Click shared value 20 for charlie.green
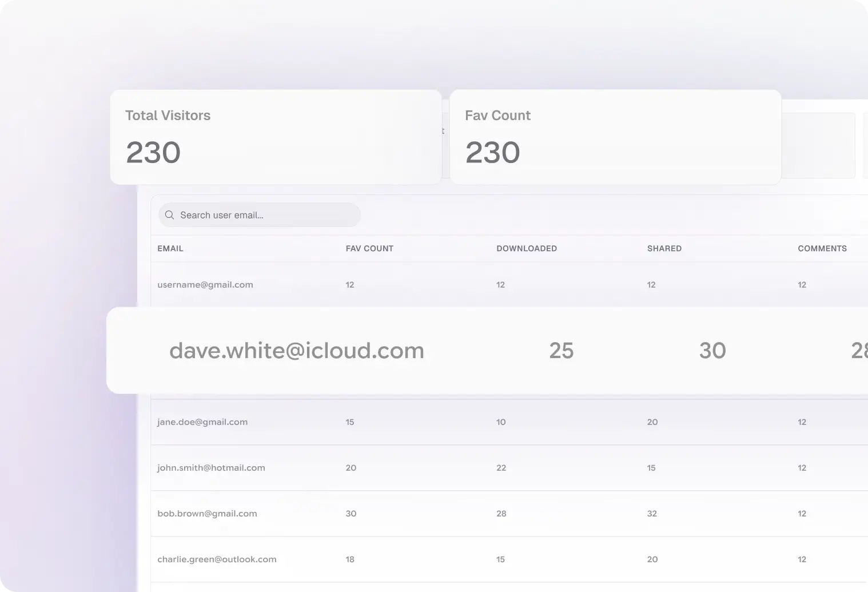868x592 pixels. pyautogui.click(x=652, y=559)
